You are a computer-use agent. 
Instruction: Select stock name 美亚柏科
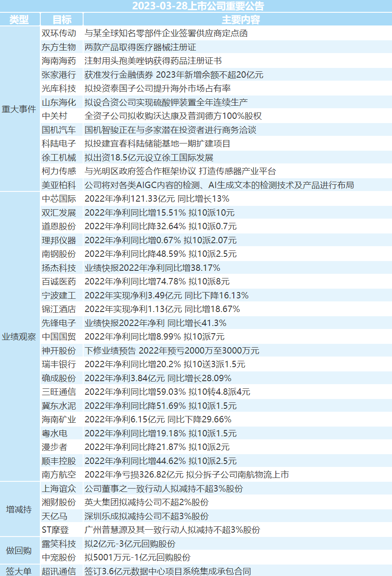click(x=59, y=185)
